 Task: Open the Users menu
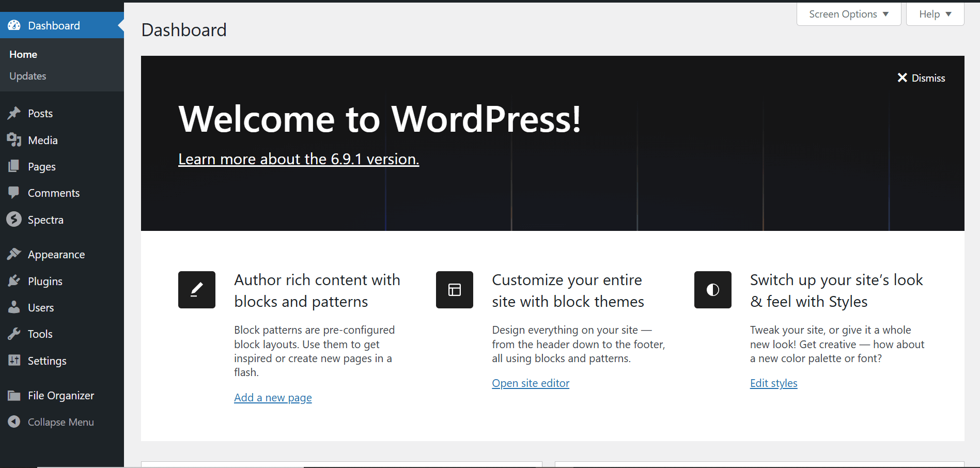point(62,307)
